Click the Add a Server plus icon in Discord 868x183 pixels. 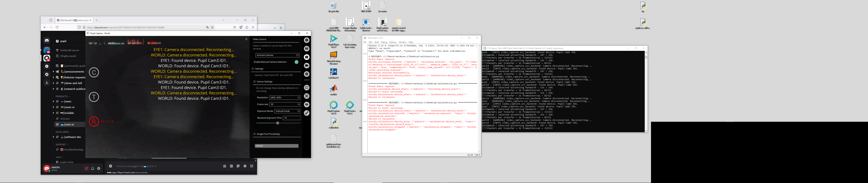(47, 66)
